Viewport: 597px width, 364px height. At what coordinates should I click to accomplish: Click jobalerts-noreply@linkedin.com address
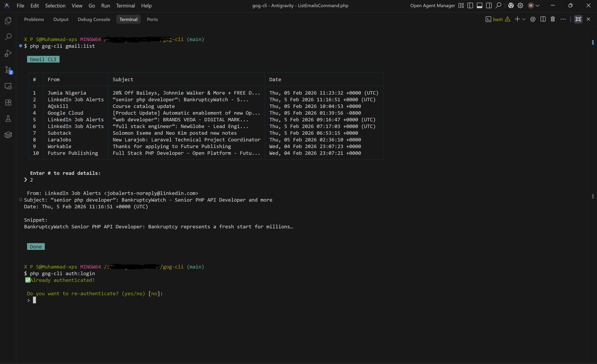[x=152, y=193]
